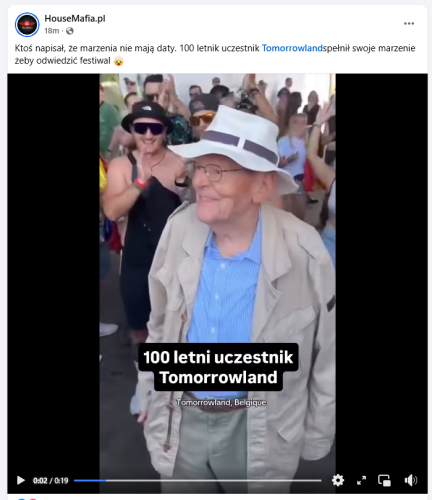Click the reaction icons below the video
Viewport: 432px width, 500px height.
(27, 499)
